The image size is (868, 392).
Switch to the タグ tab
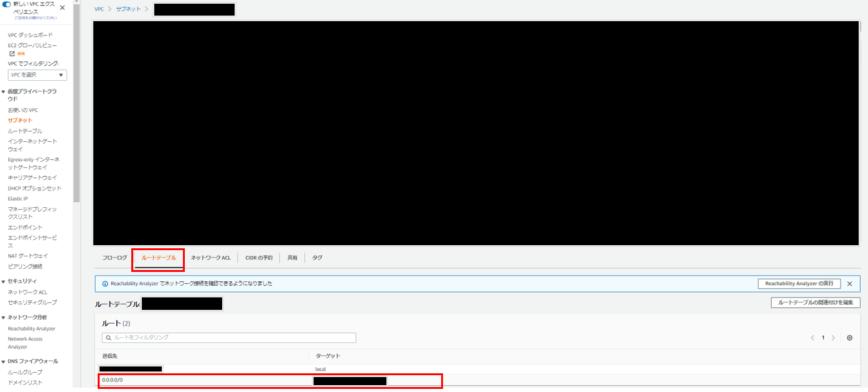click(317, 258)
